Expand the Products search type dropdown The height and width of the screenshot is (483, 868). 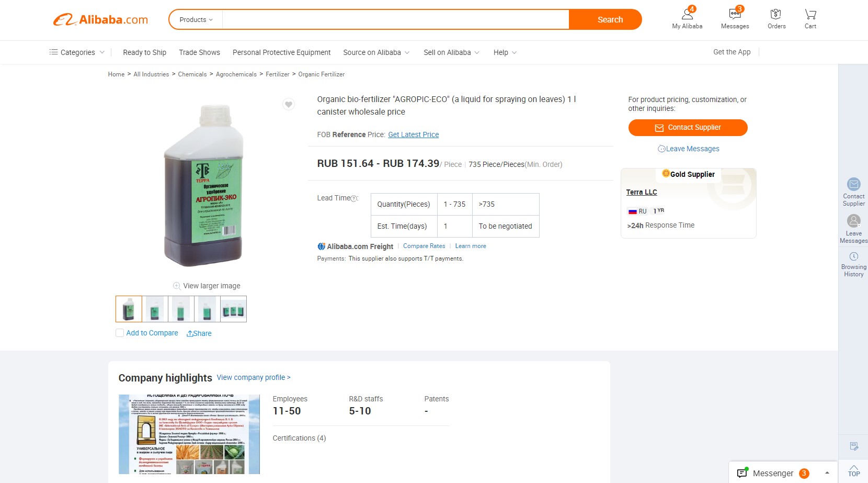[x=196, y=20]
